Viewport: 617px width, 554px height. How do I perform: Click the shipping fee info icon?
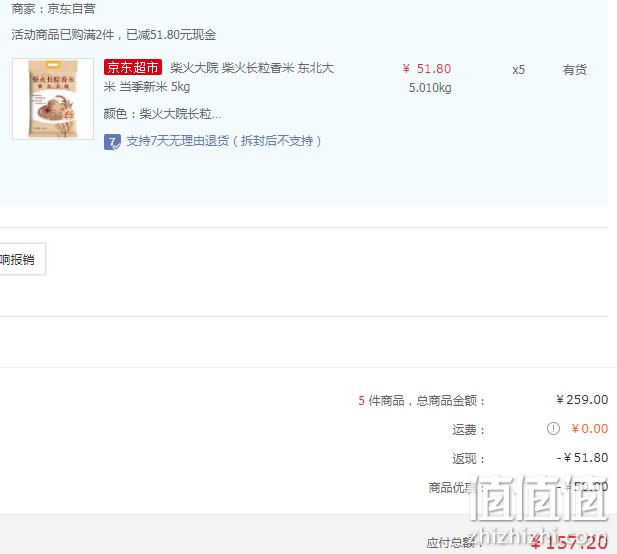pos(553,428)
